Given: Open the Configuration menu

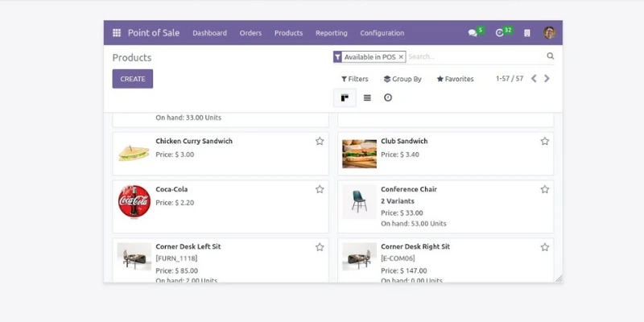Looking at the screenshot, I should (x=382, y=33).
